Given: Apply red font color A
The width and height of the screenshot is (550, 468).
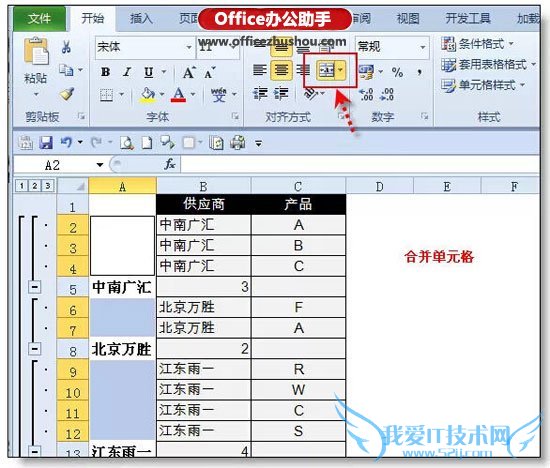Looking at the screenshot, I should pyautogui.click(x=178, y=95).
